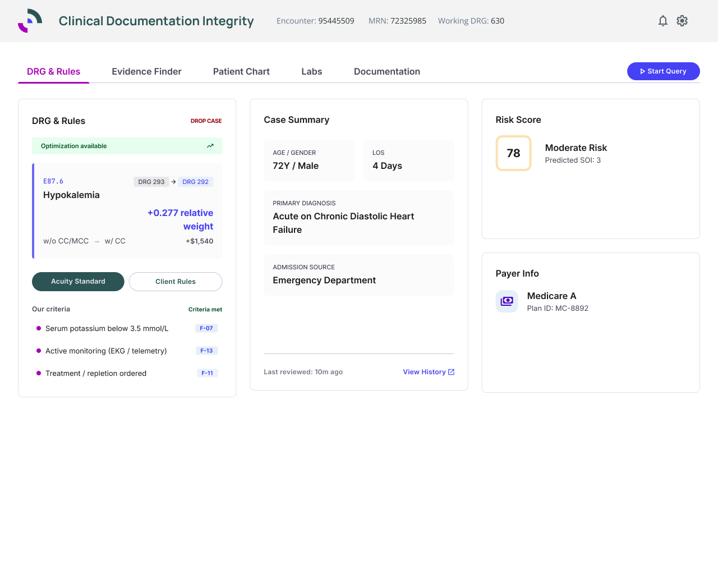Click the DRG 293 badge
Viewport: 718px width, 588px height.
[x=151, y=182]
